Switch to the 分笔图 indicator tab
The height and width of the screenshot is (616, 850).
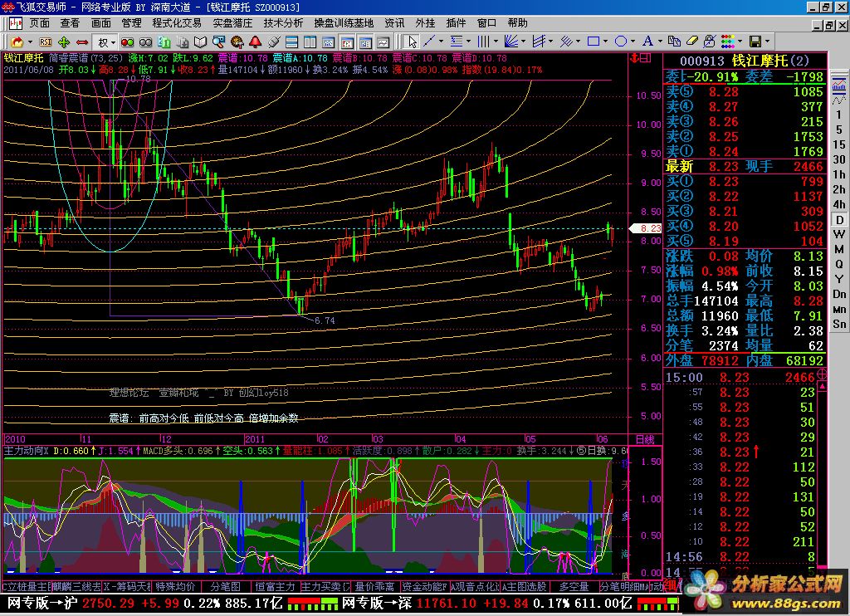point(226,586)
